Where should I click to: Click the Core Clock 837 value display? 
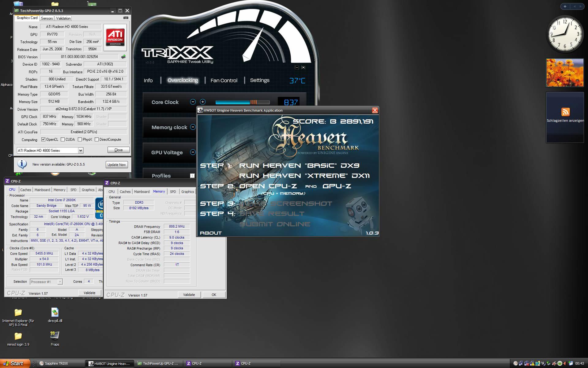click(288, 102)
